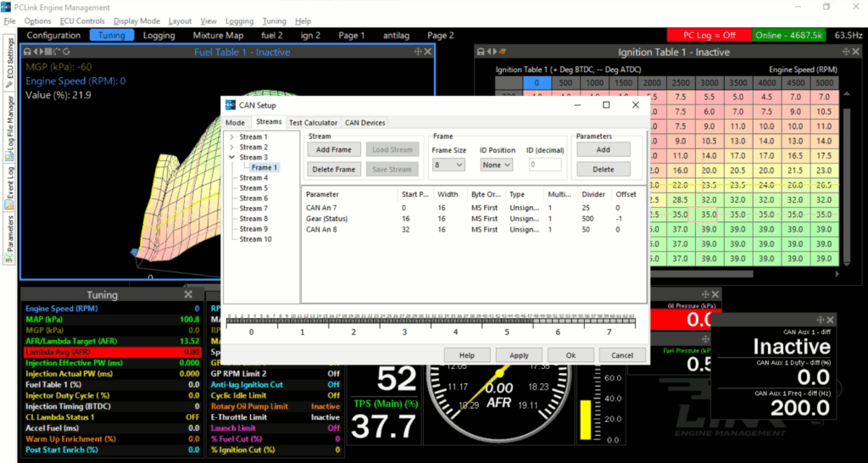Screen dimensions: 868x463
Task: Select the Gear (Status) parameter row
Action: [473, 219]
